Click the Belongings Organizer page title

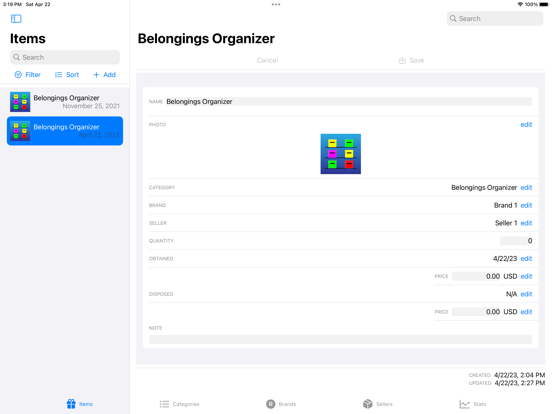(x=206, y=39)
